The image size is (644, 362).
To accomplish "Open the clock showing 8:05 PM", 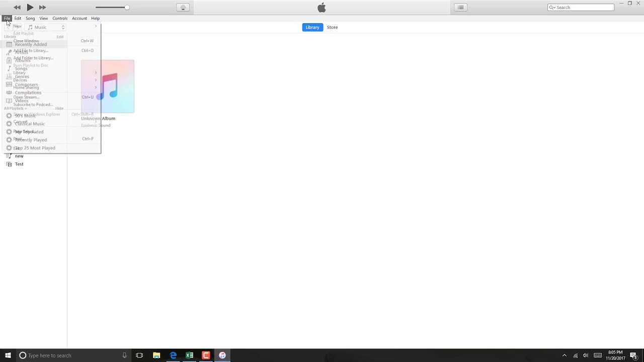I will (615, 355).
